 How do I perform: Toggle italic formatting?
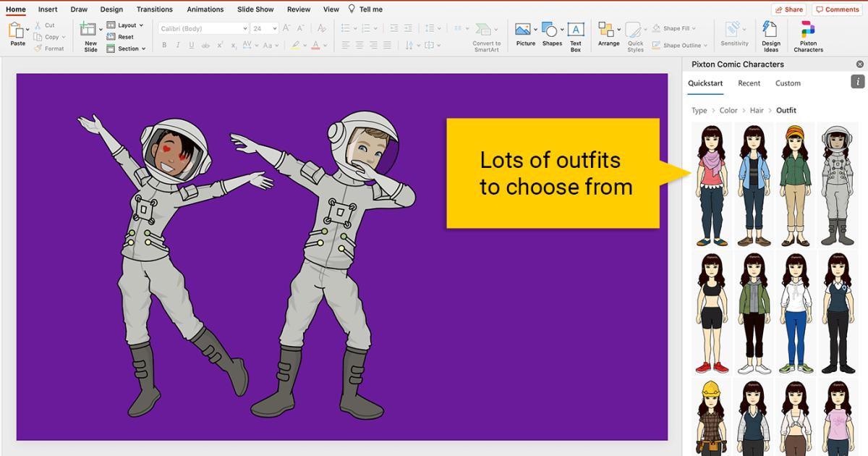[177, 44]
